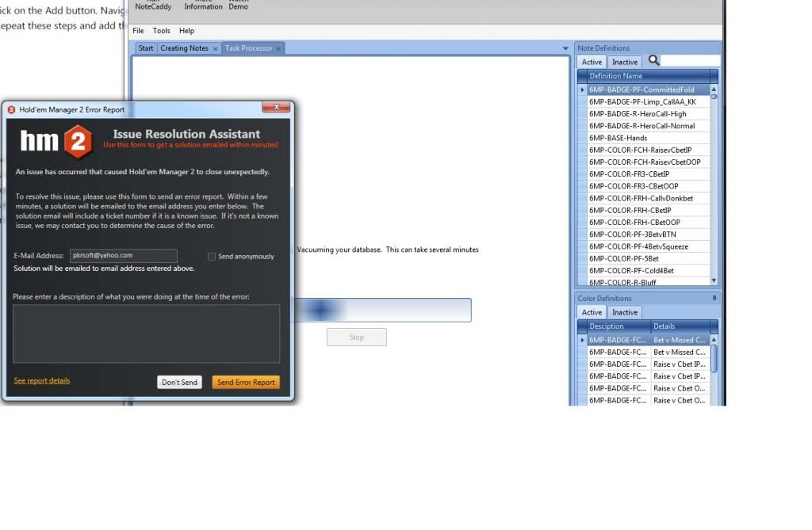
Task: Click the Note Definitions scroll-down arrow
Action: click(714, 280)
